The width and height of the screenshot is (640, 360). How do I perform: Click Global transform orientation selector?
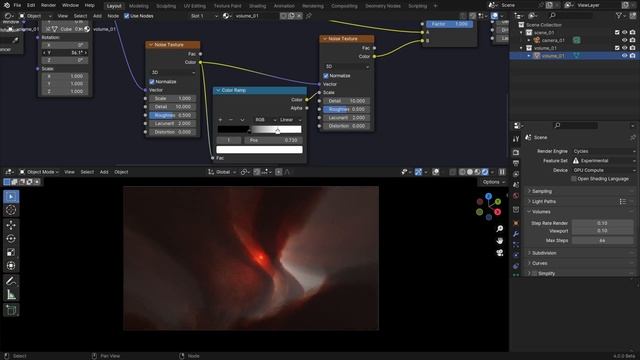click(x=222, y=172)
